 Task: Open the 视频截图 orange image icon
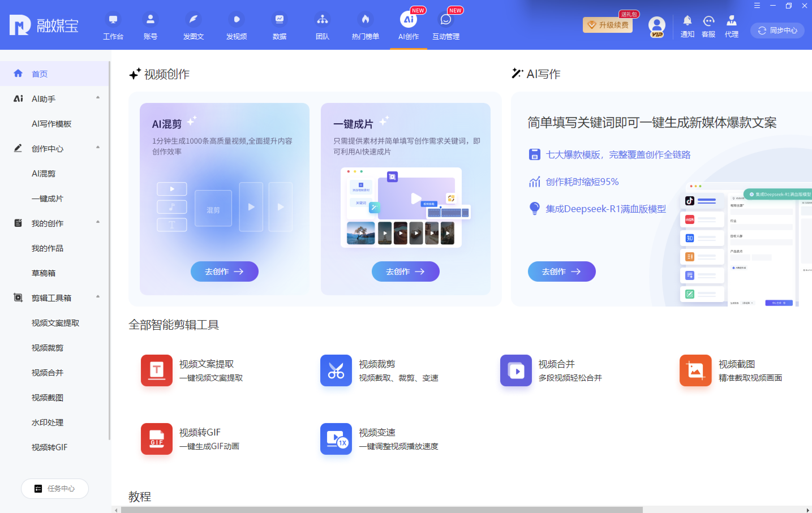695,370
